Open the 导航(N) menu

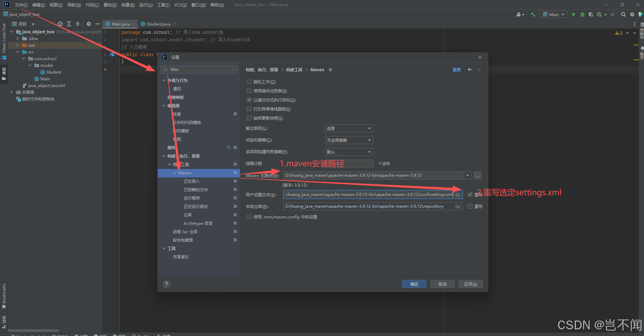[x=74, y=5]
